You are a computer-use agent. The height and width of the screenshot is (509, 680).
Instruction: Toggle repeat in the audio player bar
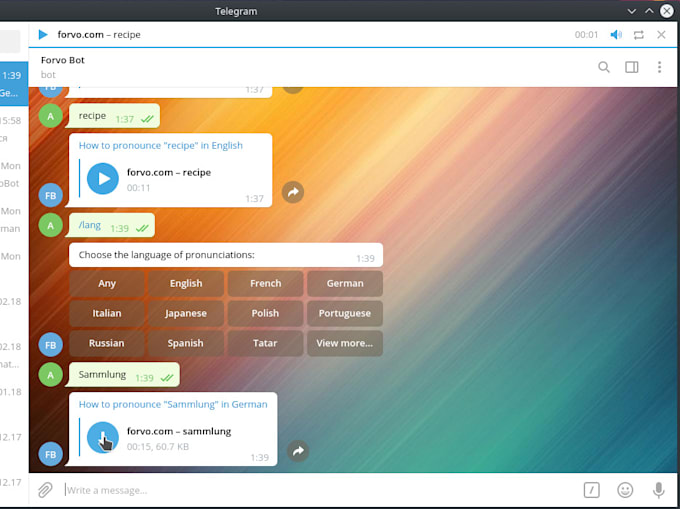(x=638, y=35)
